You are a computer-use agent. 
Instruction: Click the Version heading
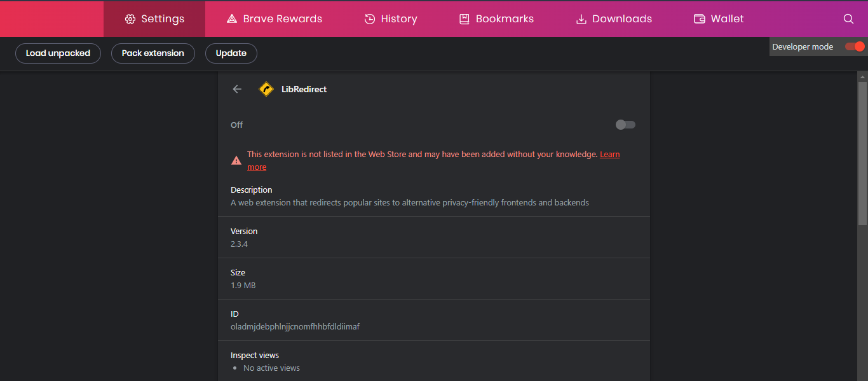(x=244, y=231)
